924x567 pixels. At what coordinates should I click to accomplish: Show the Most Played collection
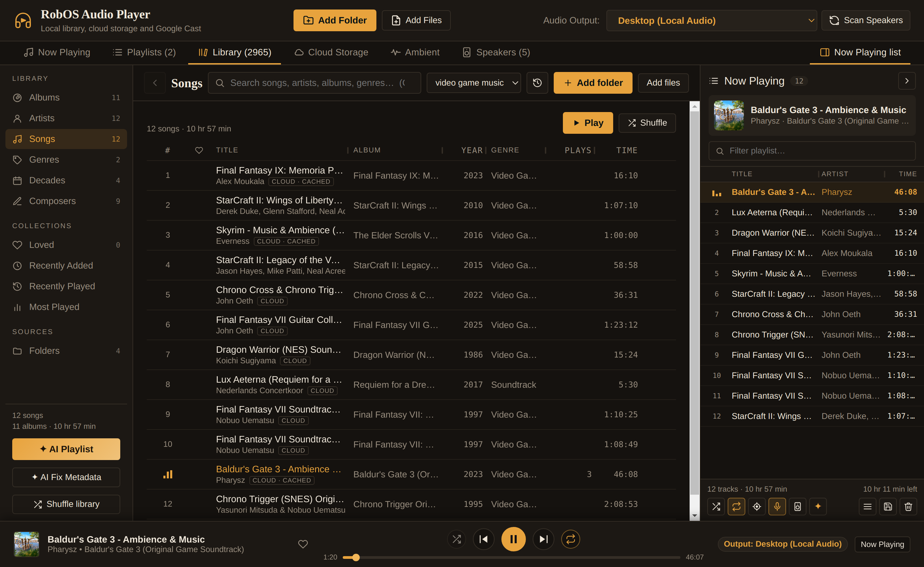click(66, 307)
